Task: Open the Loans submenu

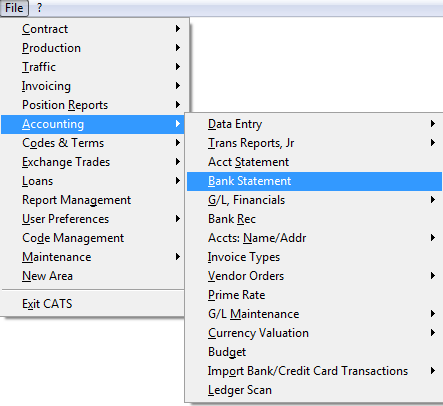Action: [x=93, y=181]
